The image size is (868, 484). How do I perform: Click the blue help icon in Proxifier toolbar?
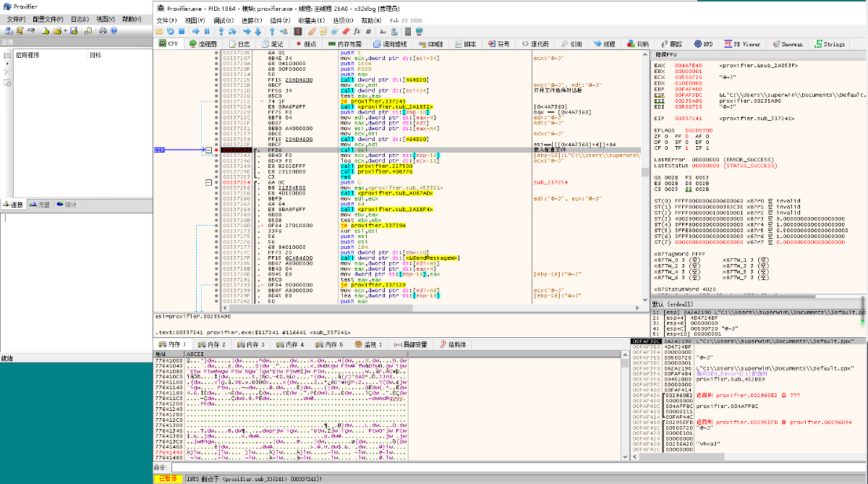click(x=113, y=31)
